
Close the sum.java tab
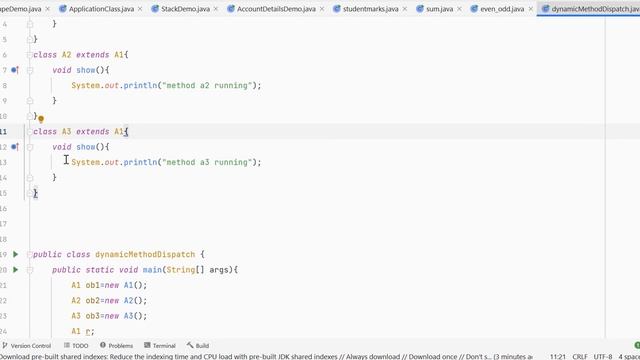coord(459,9)
